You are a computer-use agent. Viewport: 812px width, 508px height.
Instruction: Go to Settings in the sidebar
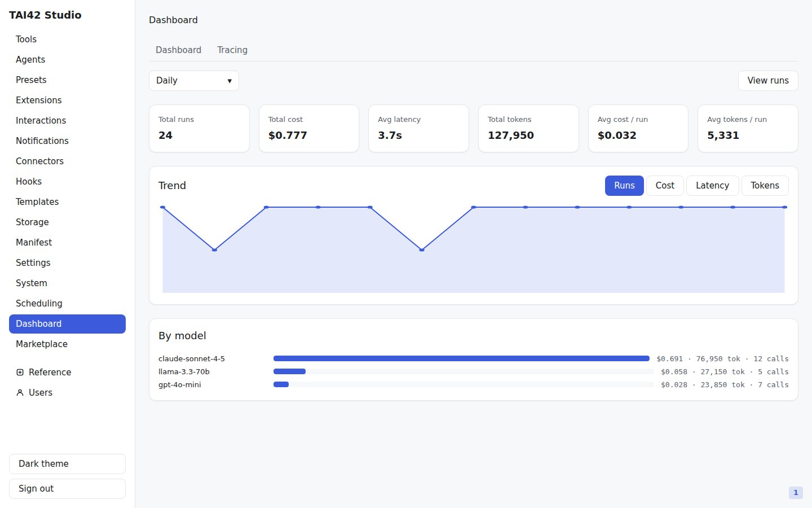coord(67,262)
